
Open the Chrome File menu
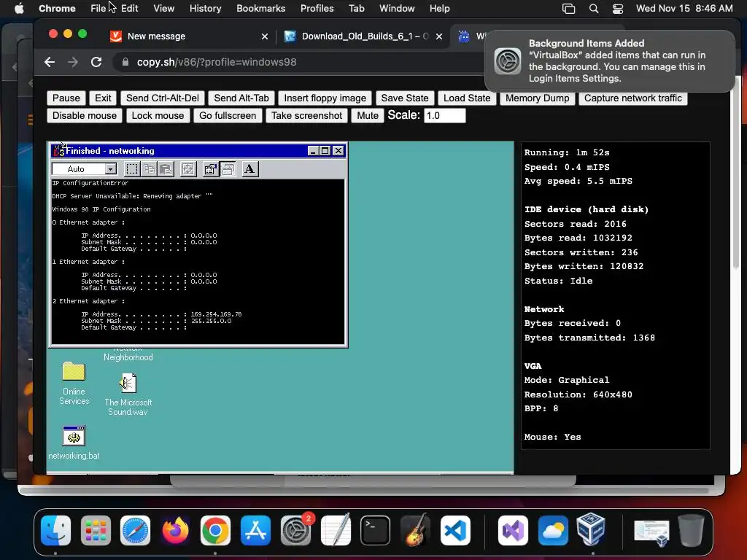click(x=98, y=8)
